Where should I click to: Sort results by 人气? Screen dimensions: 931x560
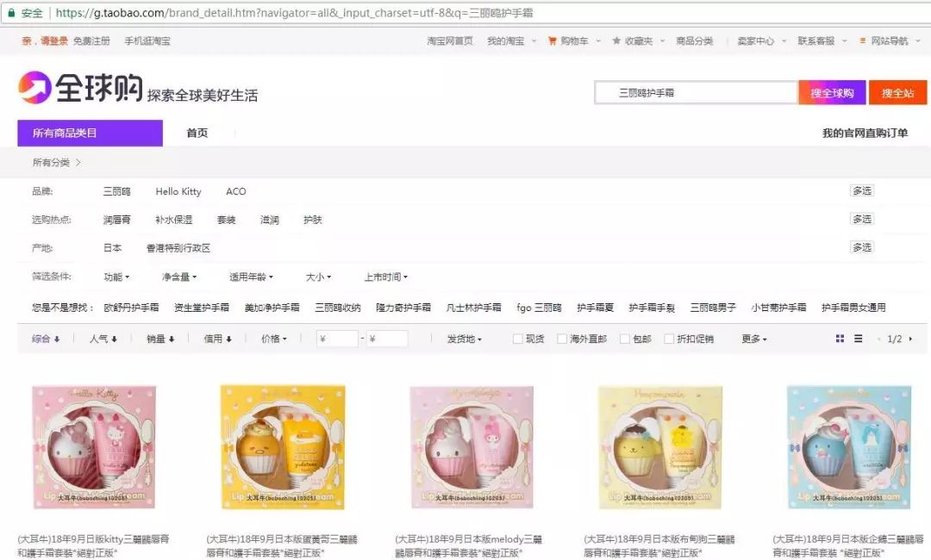click(x=103, y=339)
